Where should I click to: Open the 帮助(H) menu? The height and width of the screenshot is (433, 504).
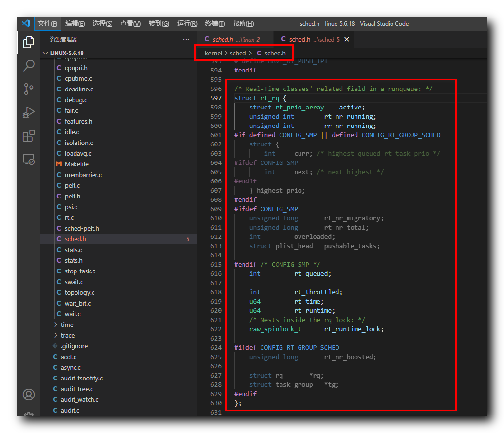click(x=243, y=24)
